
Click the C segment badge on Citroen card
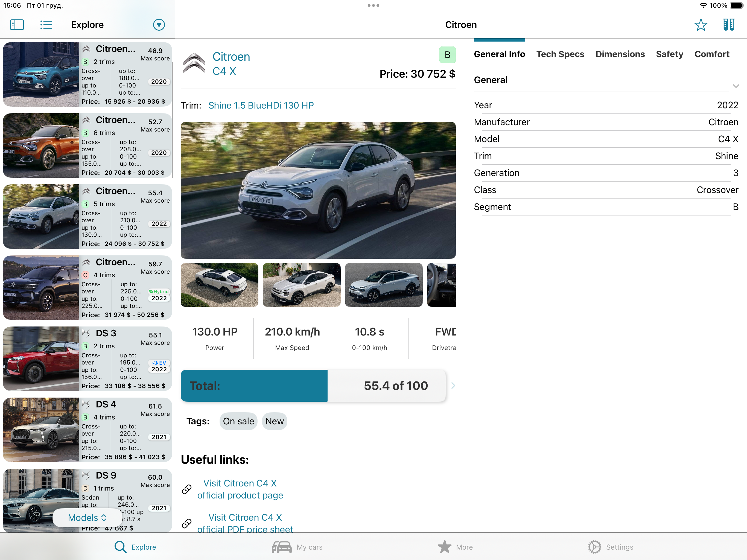85,275
